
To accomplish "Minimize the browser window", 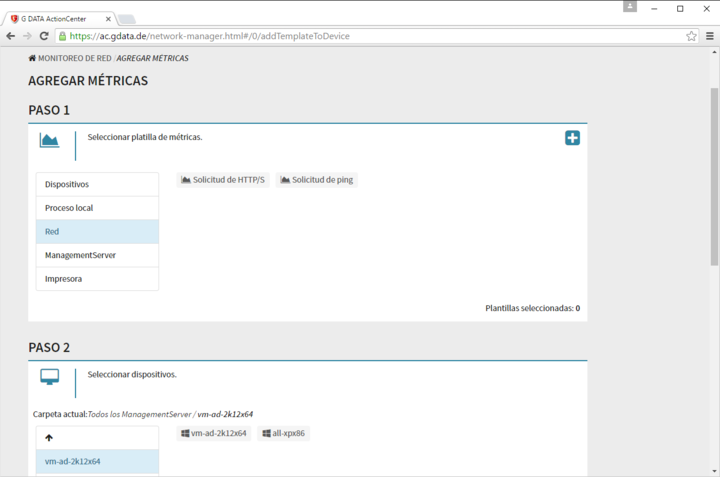I will click(x=654, y=9).
